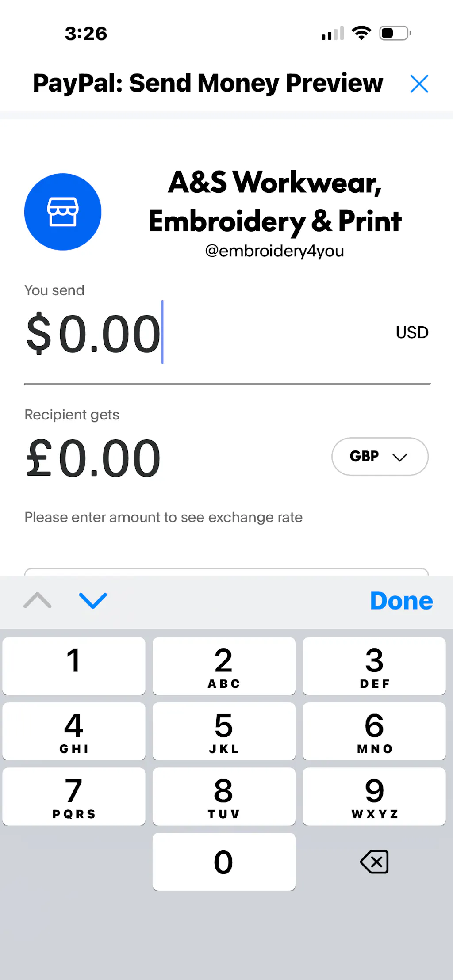453x980 pixels.
Task: Jump to next field with down arrow
Action: click(93, 600)
